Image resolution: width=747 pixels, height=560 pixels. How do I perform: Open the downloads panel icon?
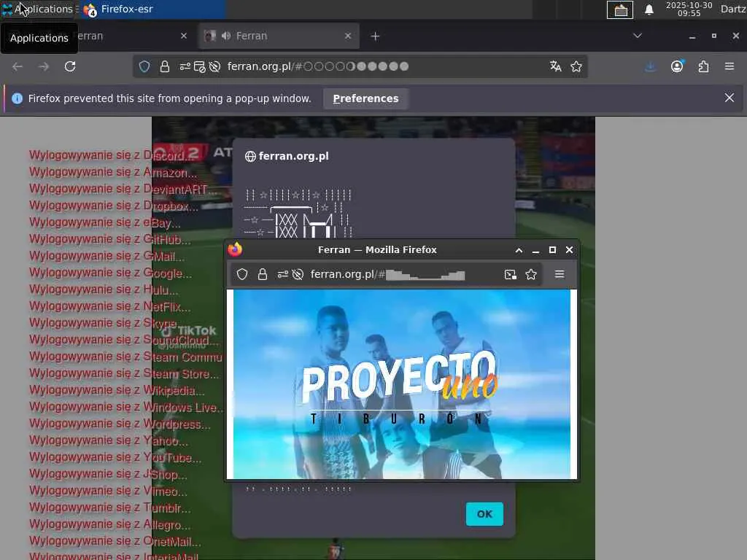(x=650, y=66)
